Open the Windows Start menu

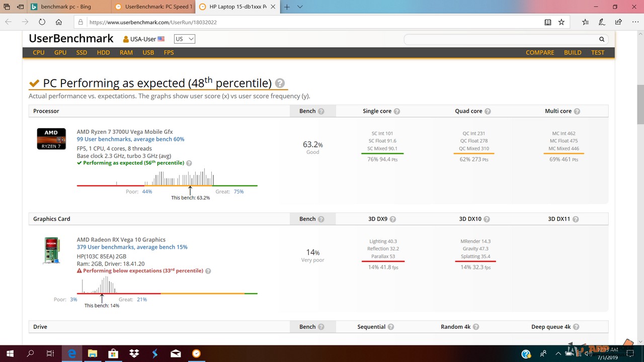point(10,353)
